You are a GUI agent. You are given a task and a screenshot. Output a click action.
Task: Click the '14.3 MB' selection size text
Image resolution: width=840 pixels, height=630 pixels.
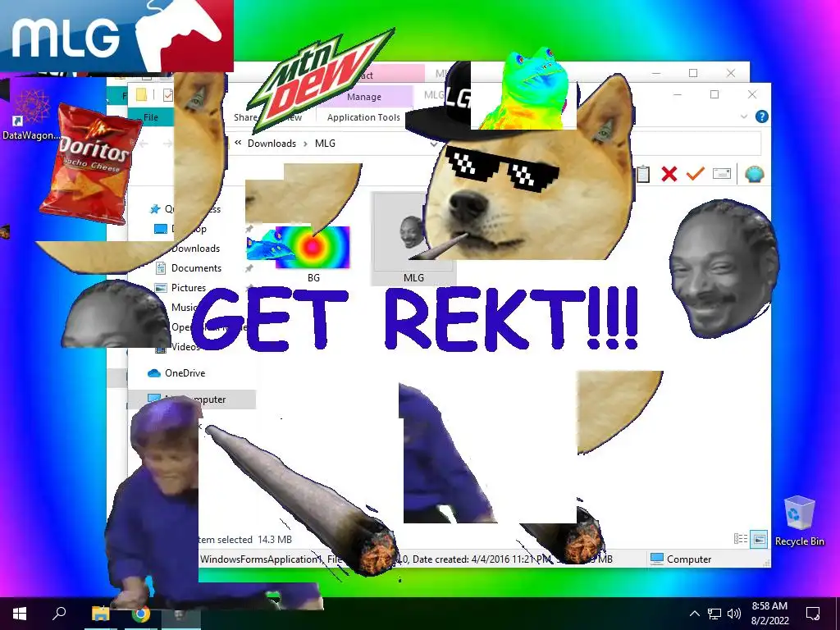pyautogui.click(x=275, y=540)
